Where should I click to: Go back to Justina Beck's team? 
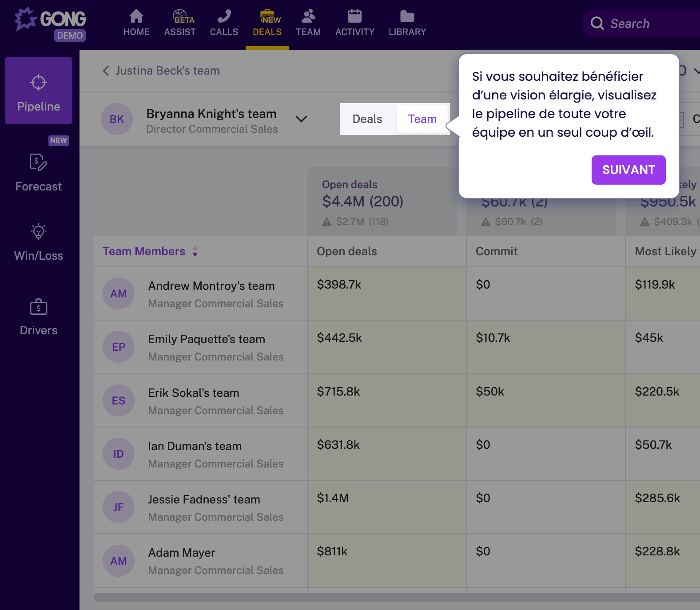point(161,71)
